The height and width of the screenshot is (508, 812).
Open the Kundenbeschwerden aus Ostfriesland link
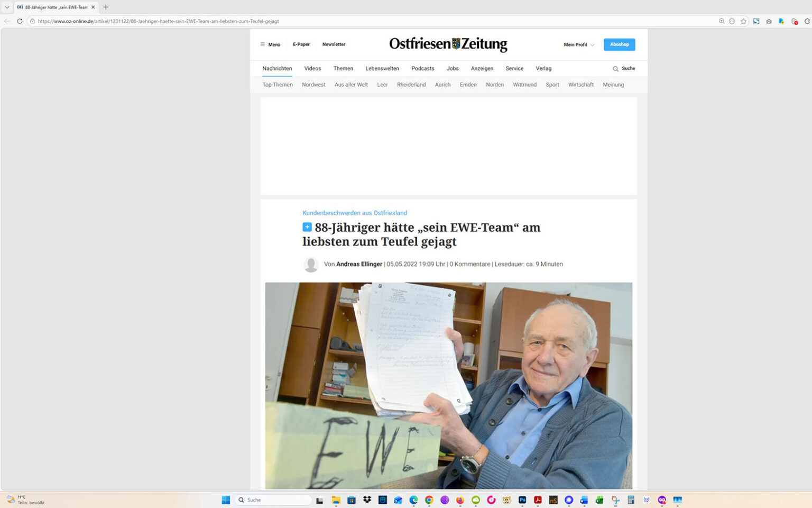(x=354, y=212)
